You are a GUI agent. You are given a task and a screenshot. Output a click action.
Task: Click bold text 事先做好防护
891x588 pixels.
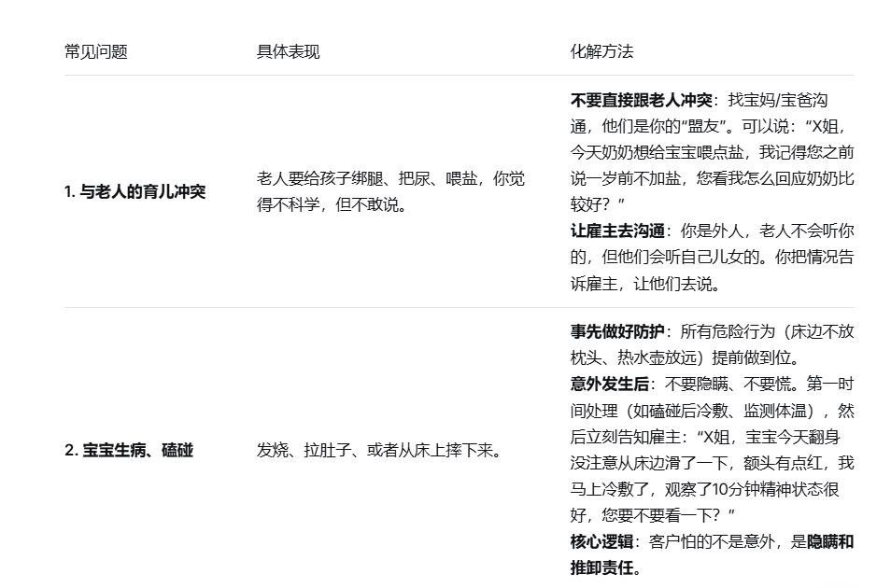[x=617, y=331]
